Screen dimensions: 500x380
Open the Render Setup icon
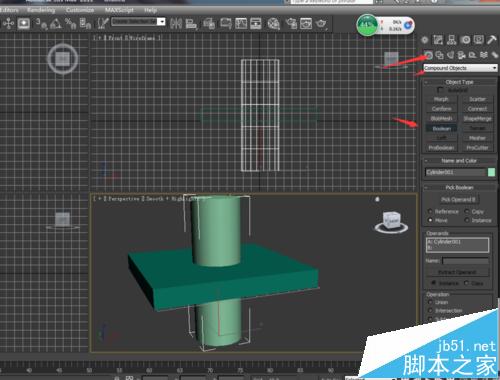coord(291,23)
